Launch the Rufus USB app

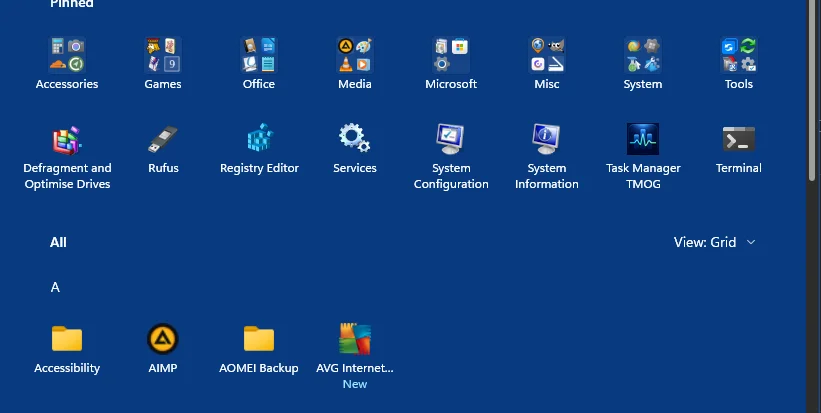click(163, 151)
